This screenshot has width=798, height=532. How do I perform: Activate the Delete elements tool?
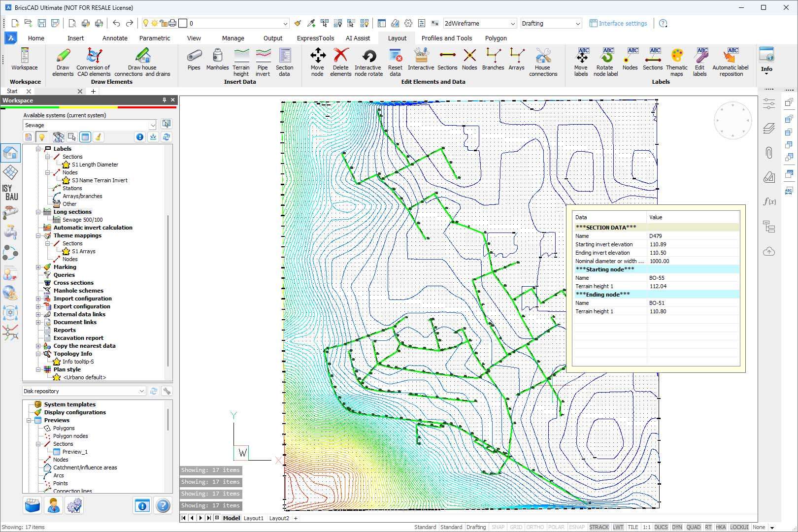[x=341, y=61]
